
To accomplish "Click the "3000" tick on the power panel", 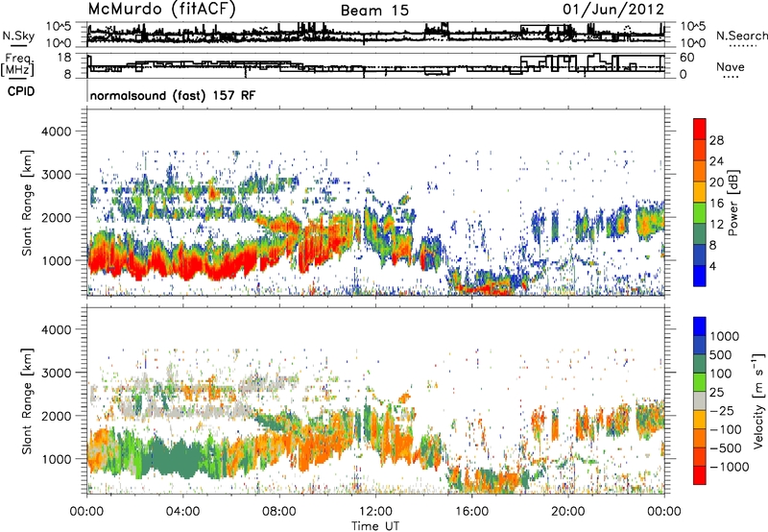I will tap(56, 175).
